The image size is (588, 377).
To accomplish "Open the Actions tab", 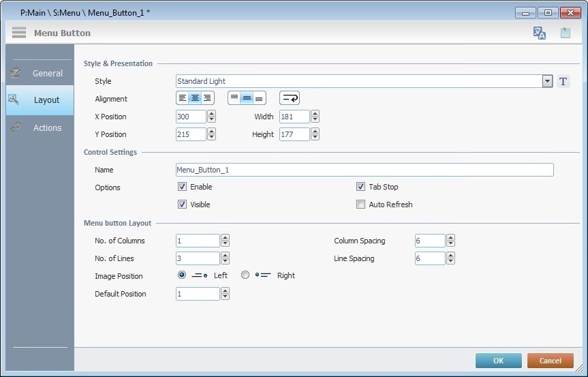I will tap(40, 127).
